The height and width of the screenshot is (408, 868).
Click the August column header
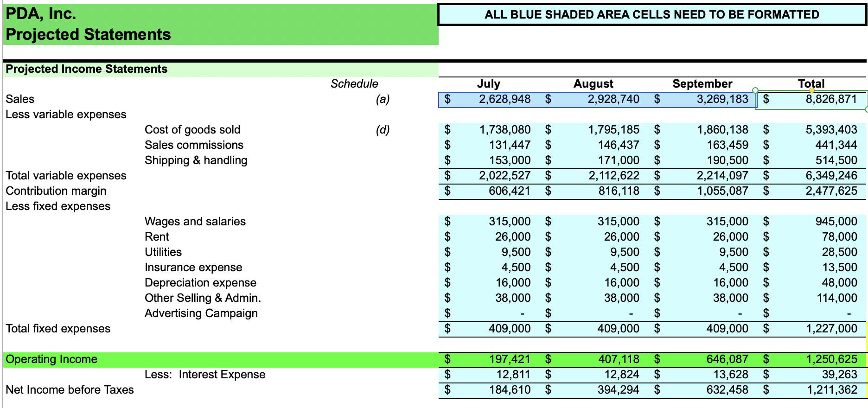click(x=593, y=84)
